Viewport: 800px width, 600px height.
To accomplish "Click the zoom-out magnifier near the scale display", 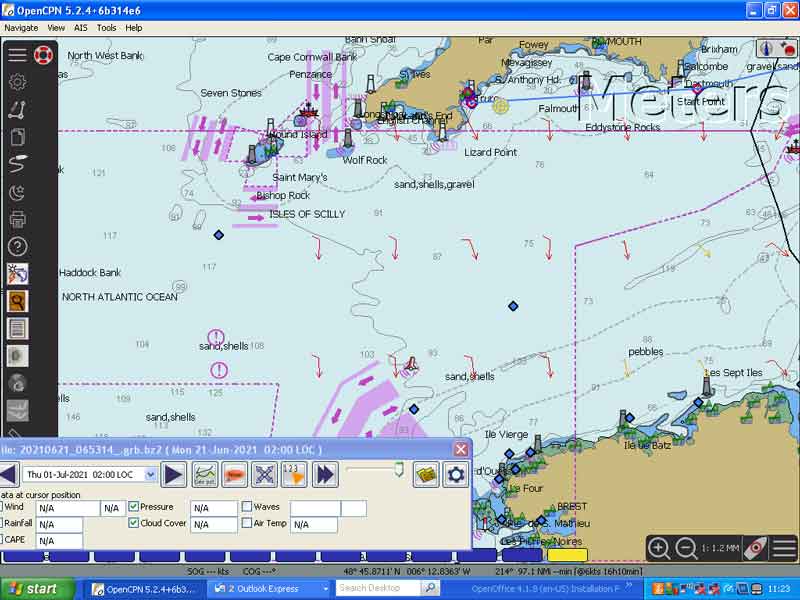I will [684, 548].
